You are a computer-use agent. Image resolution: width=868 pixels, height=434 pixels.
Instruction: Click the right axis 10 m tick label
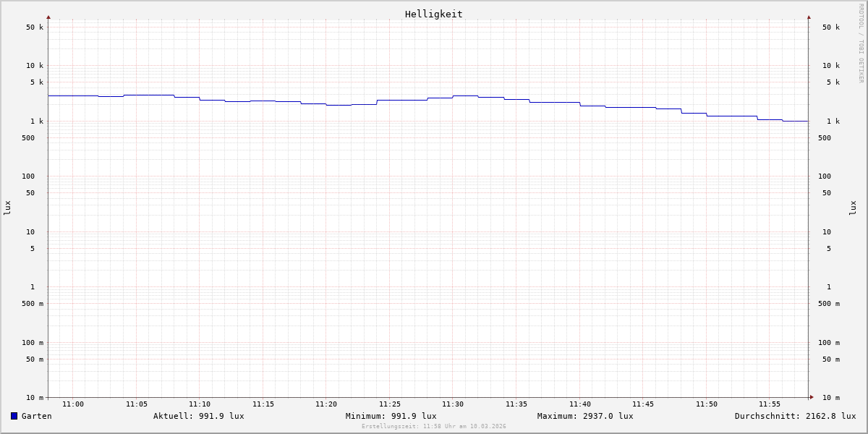tap(830, 398)
